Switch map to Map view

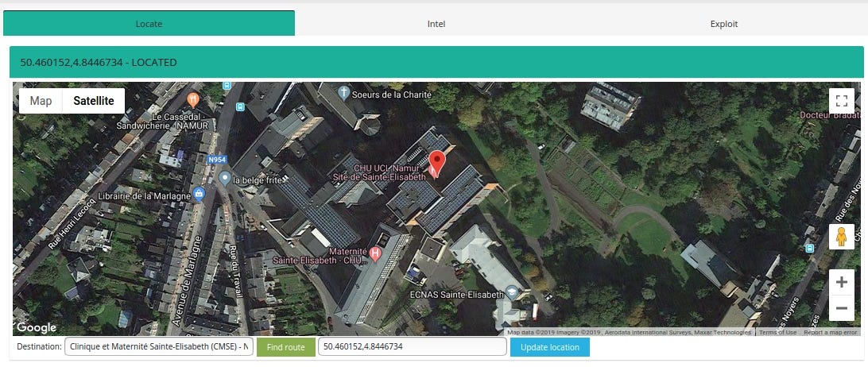pyautogui.click(x=41, y=101)
